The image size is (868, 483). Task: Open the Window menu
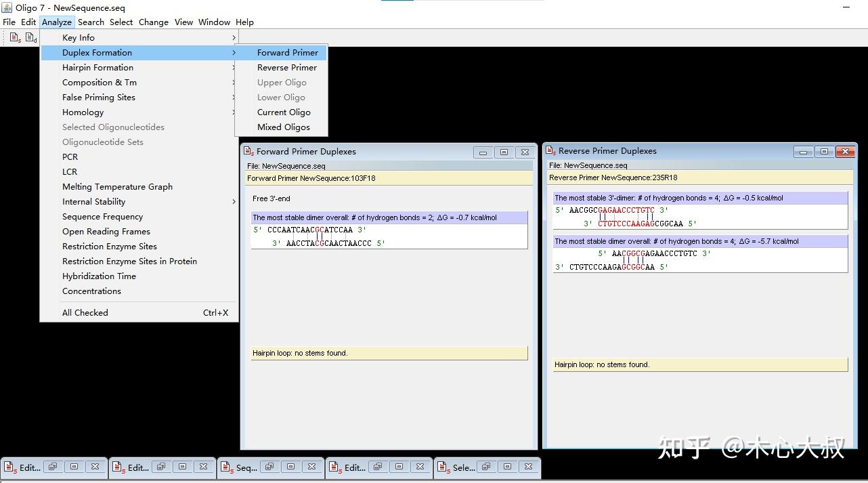coord(215,22)
